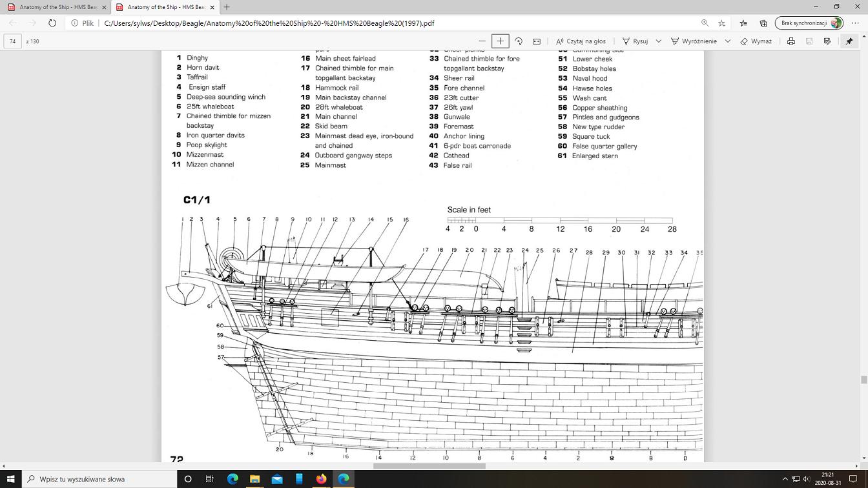Toggle the Wymaż eraser tool
868x488 pixels.
pos(756,41)
